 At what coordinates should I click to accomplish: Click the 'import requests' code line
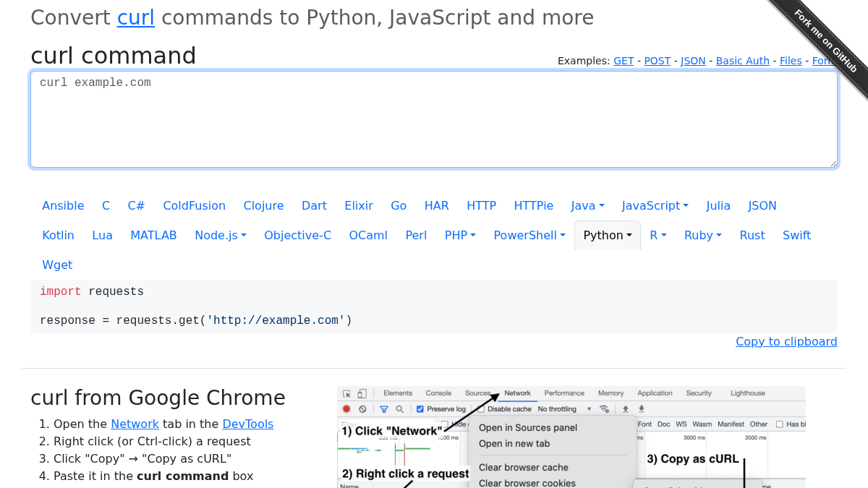tap(92, 291)
